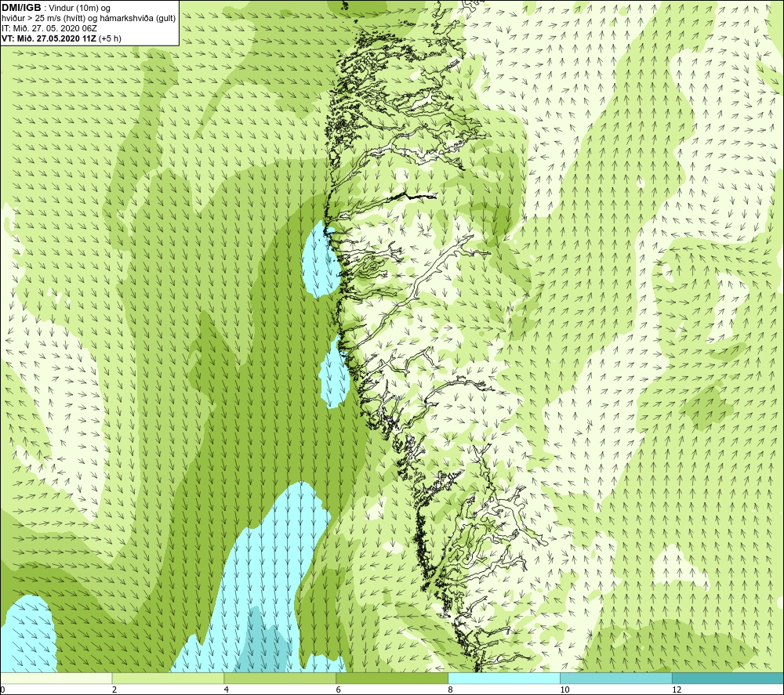Click the 'IT: Mið. 27. 05. 2020 06Z' line

pyautogui.click(x=49, y=28)
